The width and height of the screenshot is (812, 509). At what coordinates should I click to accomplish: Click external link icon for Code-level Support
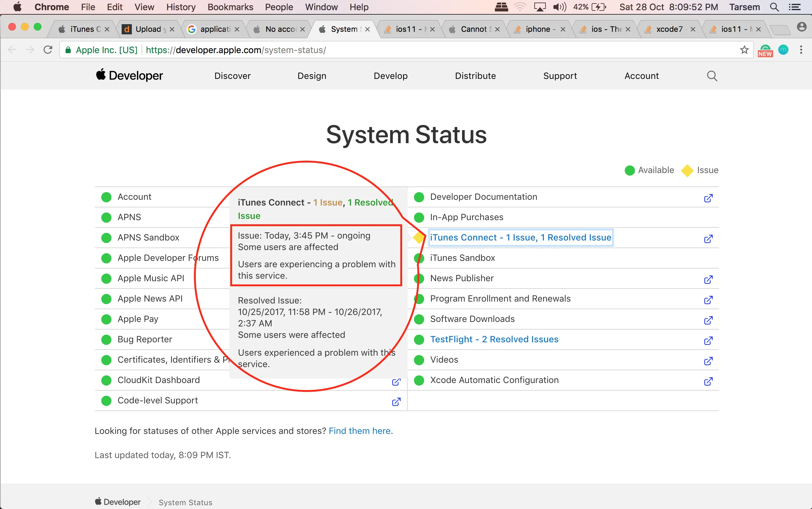click(x=396, y=401)
